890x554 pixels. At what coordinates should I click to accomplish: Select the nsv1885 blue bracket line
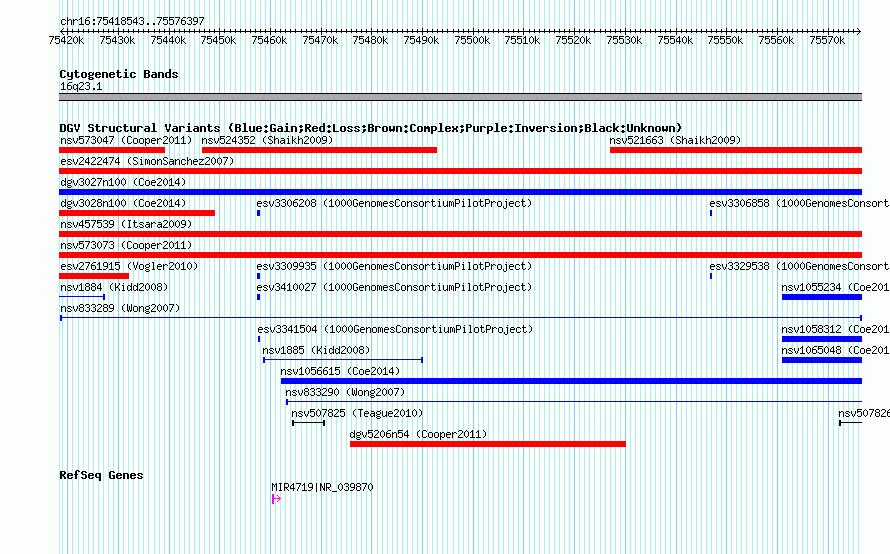343,360
